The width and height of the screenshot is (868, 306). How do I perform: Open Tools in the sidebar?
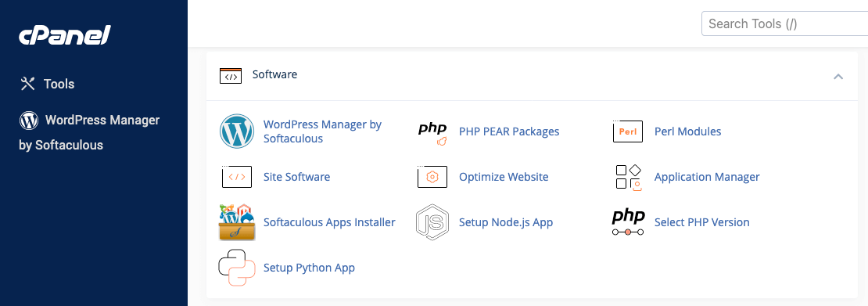click(59, 84)
